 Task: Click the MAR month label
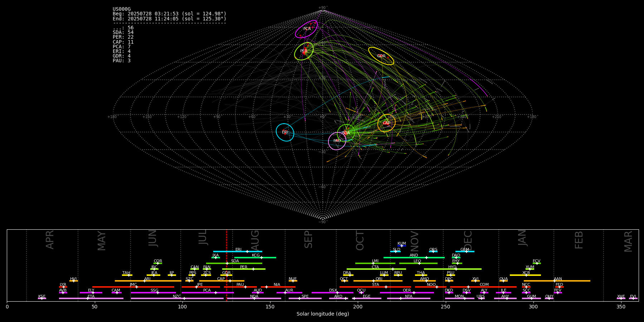click(628, 241)
